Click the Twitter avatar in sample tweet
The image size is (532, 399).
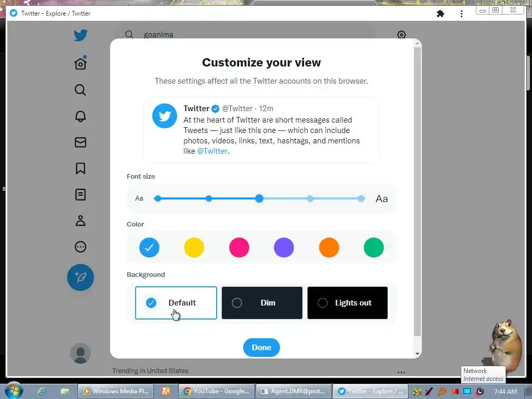[165, 116]
